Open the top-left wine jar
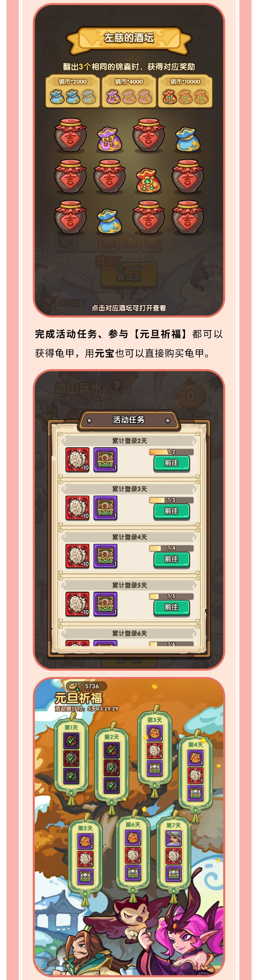 (x=70, y=135)
